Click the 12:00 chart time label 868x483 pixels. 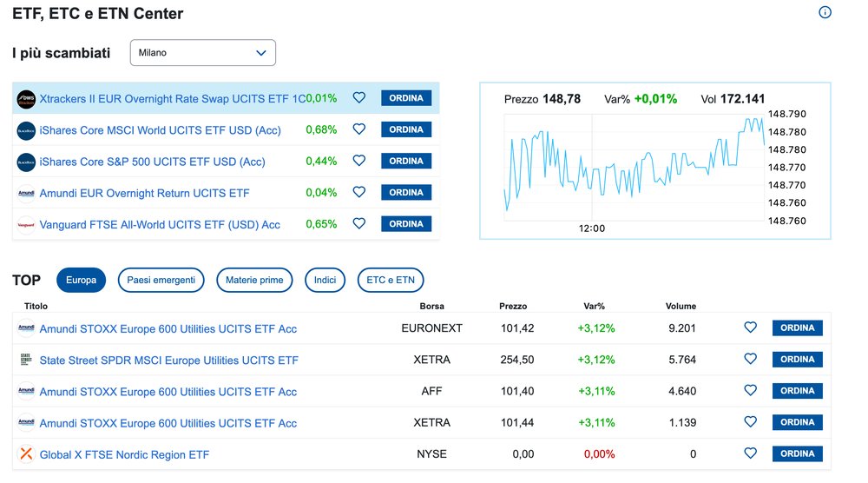[592, 228]
